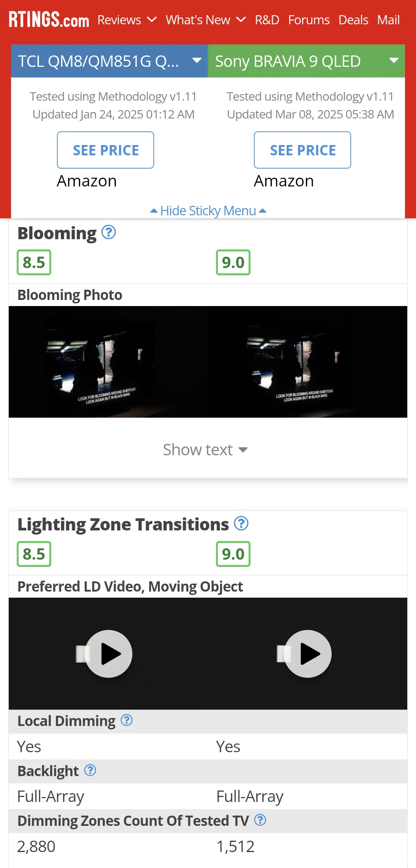Go to the RTINGS.com home logo

point(49,20)
